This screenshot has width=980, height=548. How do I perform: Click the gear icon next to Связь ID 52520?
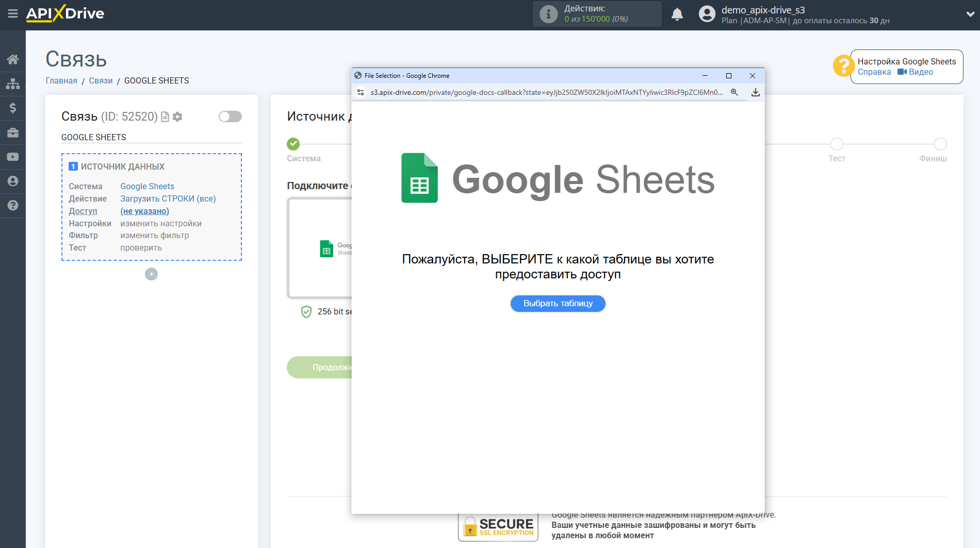(178, 117)
